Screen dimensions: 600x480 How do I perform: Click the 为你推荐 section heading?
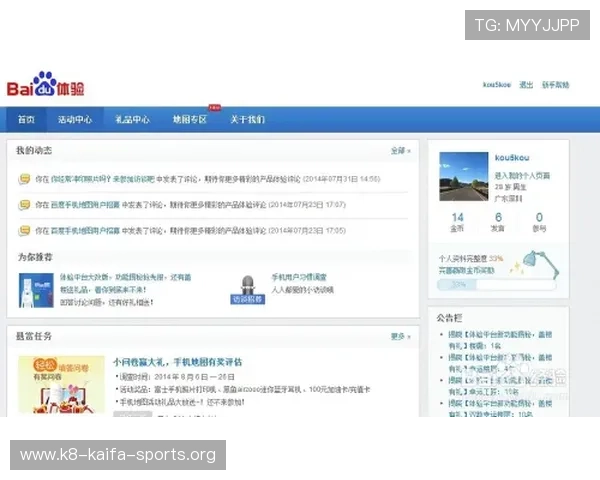point(35,257)
